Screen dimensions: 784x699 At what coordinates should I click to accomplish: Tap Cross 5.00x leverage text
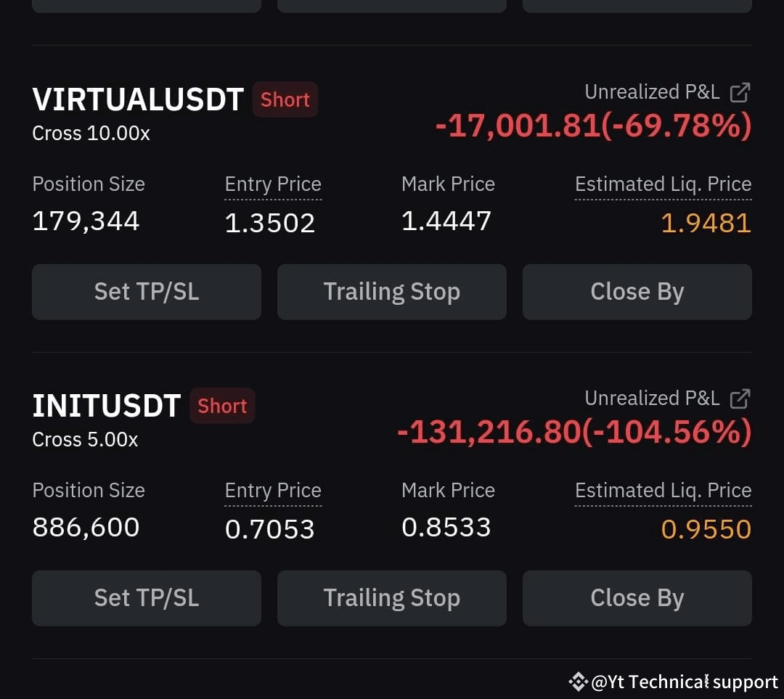tap(85, 440)
